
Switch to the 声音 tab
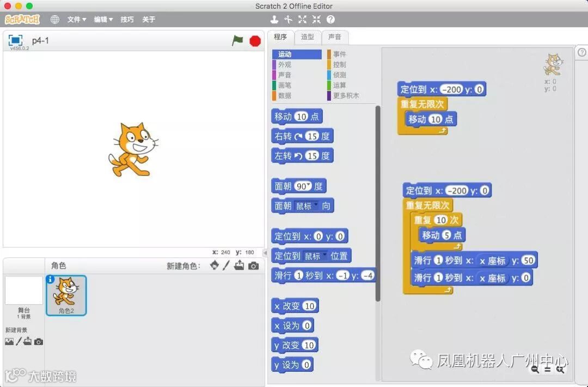click(x=334, y=37)
